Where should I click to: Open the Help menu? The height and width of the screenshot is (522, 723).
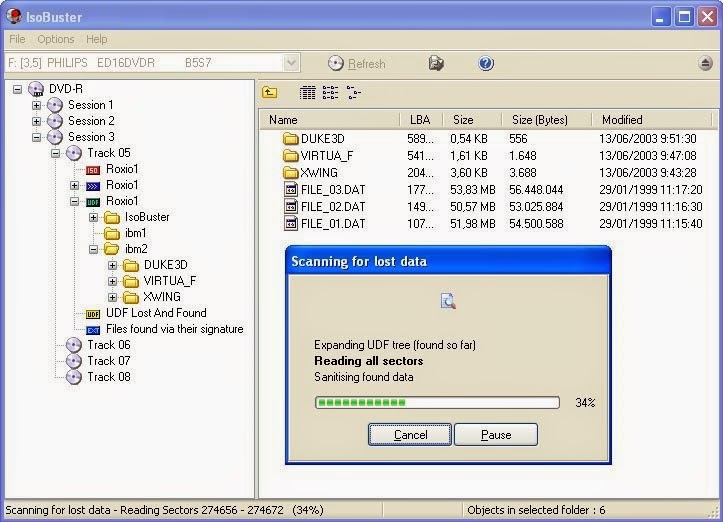point(96,39)
